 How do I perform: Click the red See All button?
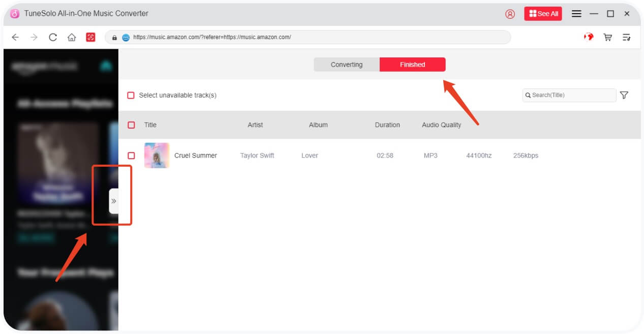(543, 14)
